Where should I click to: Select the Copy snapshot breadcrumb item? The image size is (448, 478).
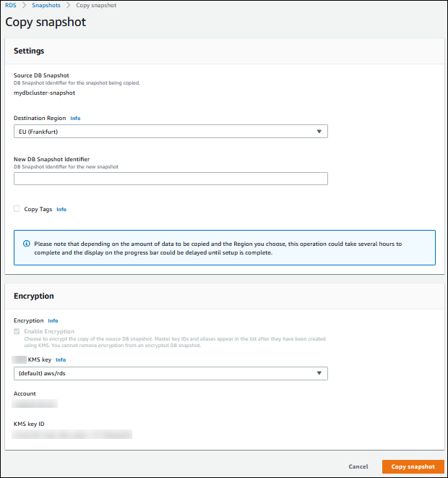(97, 5)
